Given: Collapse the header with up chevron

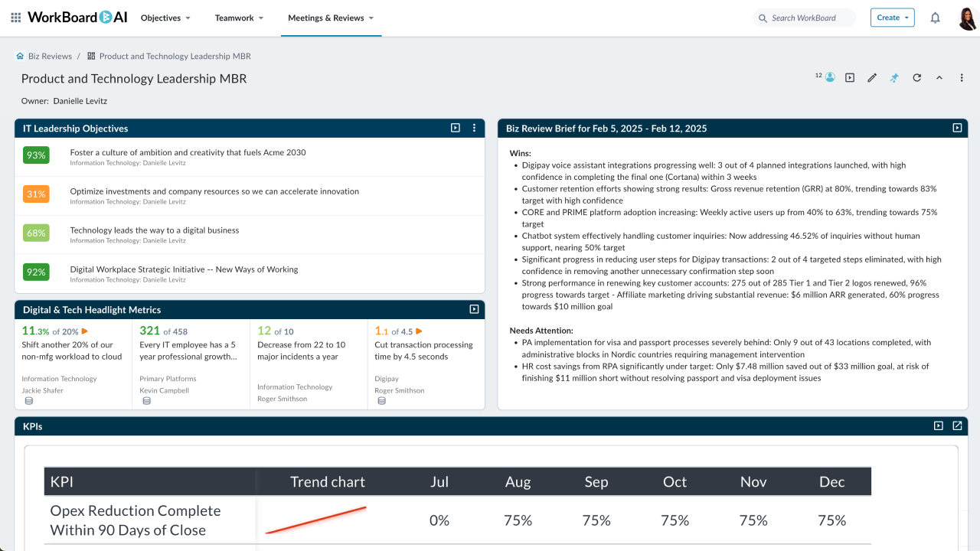Looking at the screenshot, I should click(939, 77).
